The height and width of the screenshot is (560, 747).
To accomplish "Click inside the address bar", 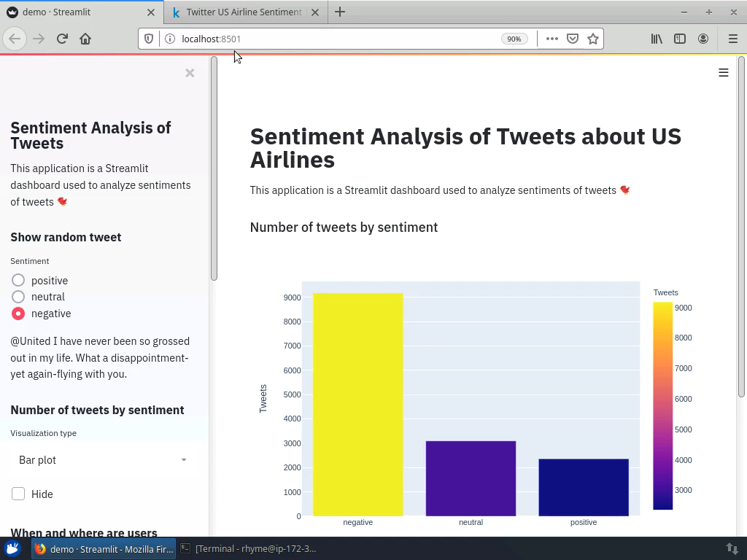I will (328, 39).
